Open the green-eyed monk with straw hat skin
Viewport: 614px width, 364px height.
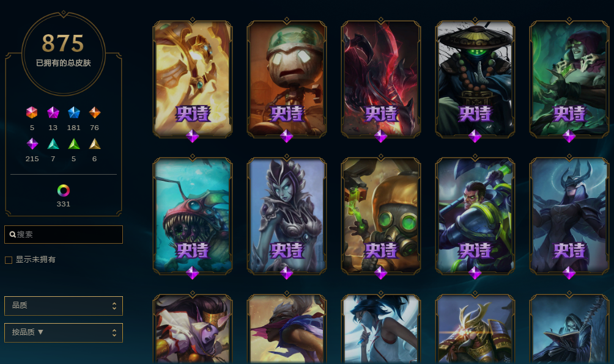click(475, 79)
